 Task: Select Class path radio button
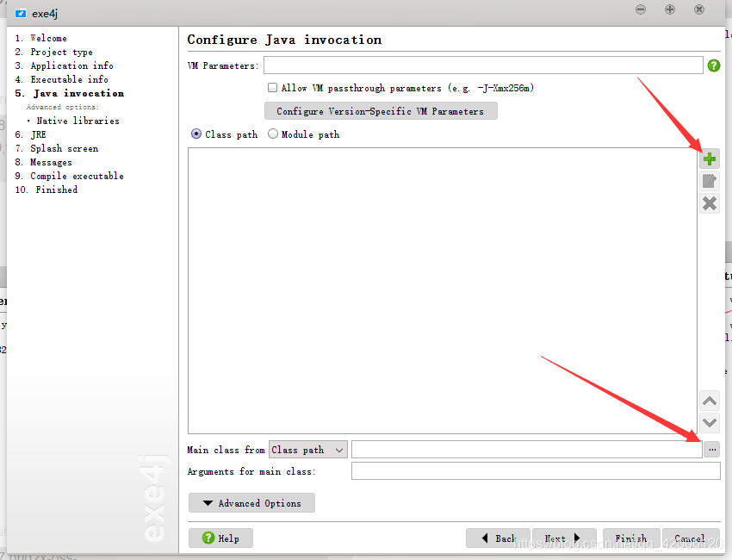coord(196,134)
